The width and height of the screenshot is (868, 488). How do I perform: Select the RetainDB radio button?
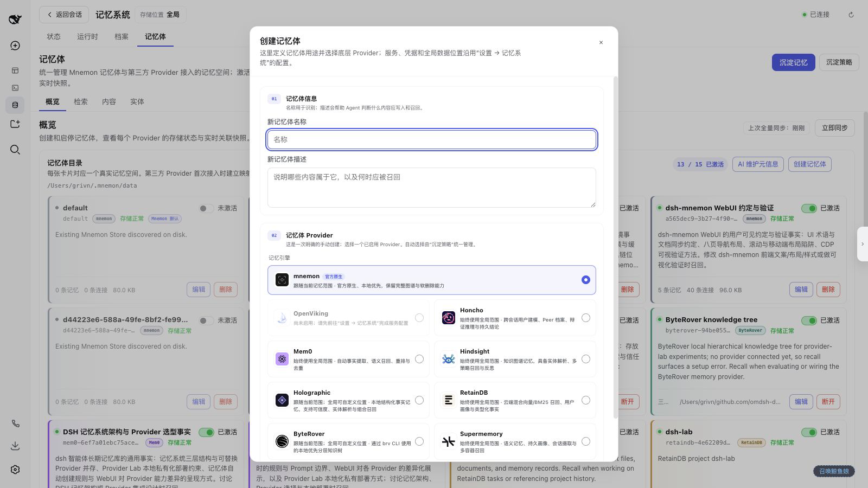[x=586, y=400]
